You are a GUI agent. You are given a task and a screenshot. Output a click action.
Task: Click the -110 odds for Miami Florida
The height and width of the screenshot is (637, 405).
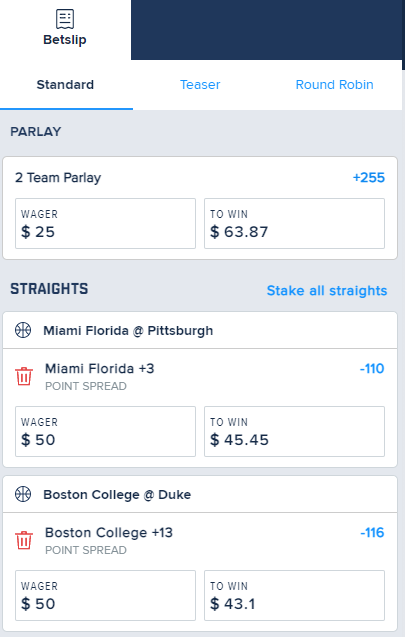pos(372,368)
